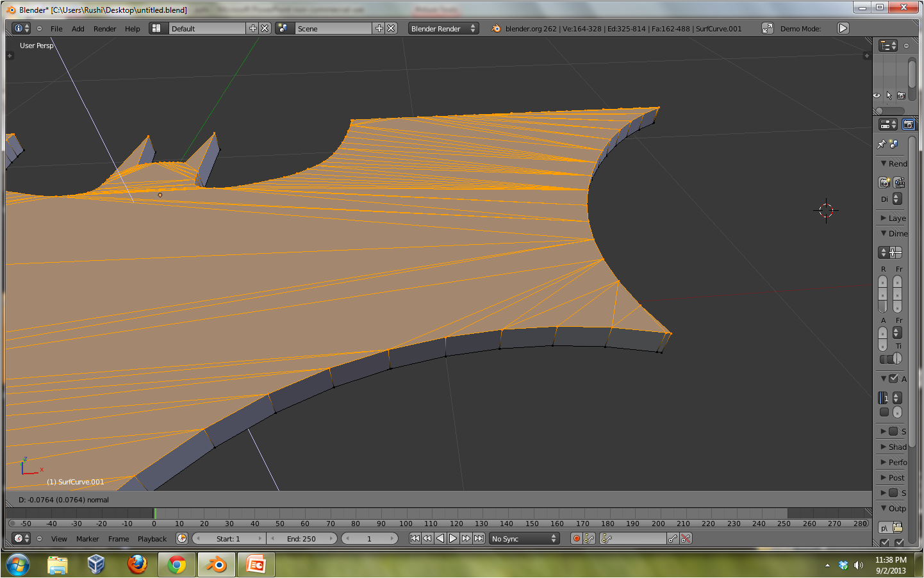Jump to last frame of timeline
The width and height of the screenshot is (924, 578).
(x=479, y=538)
